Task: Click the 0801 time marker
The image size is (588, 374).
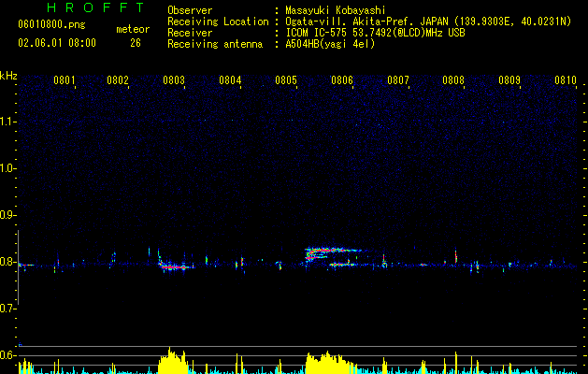Action: pyautogui.click(x=65, y=80)
